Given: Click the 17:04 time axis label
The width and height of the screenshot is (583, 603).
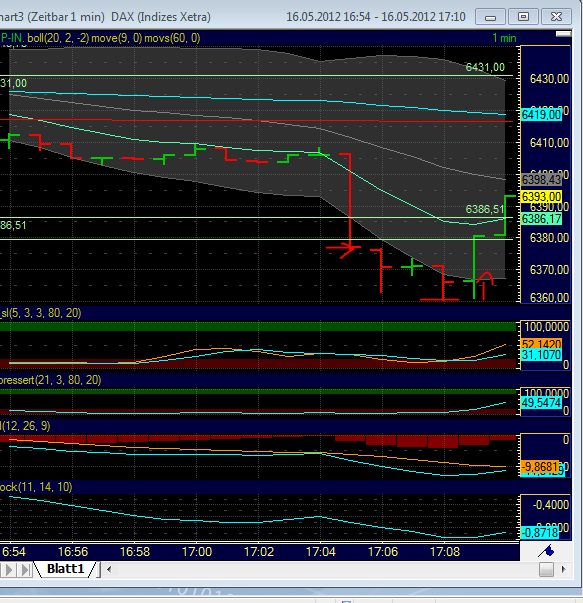Looking at the screenshot, I should pyautogui.click(x=321, y=552).
